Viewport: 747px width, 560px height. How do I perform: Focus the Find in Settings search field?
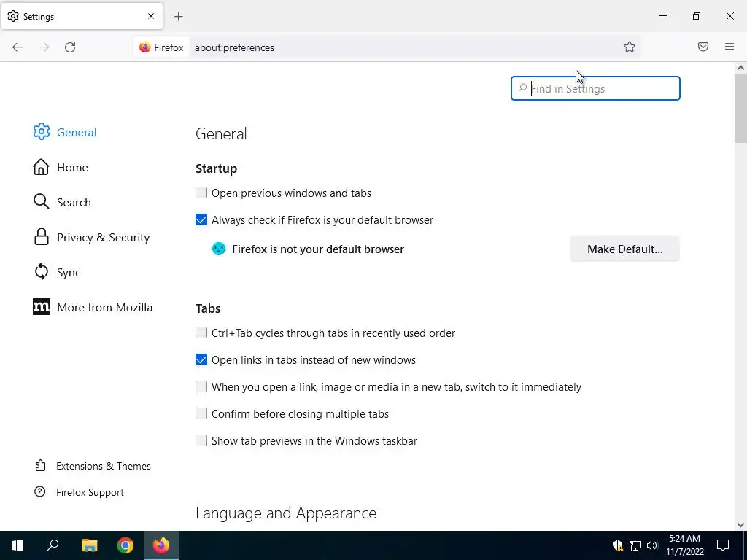[x=595, y=88]
